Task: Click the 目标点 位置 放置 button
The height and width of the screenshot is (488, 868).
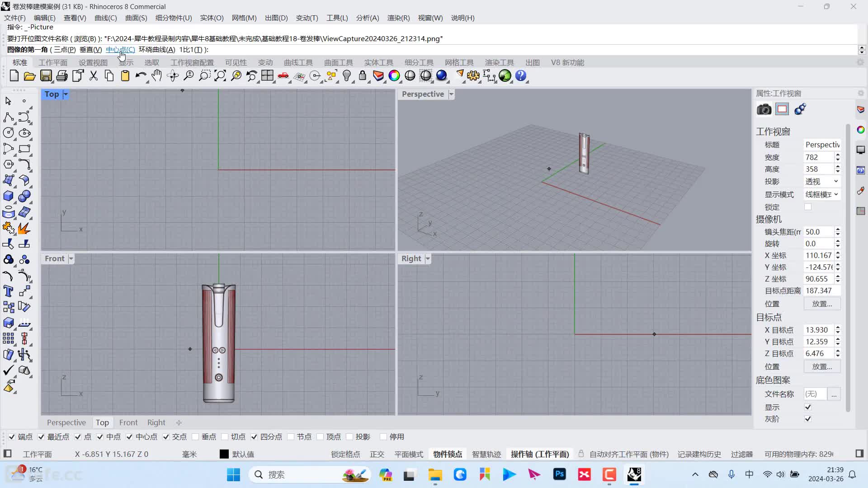Action: click(x=822, y=366)
